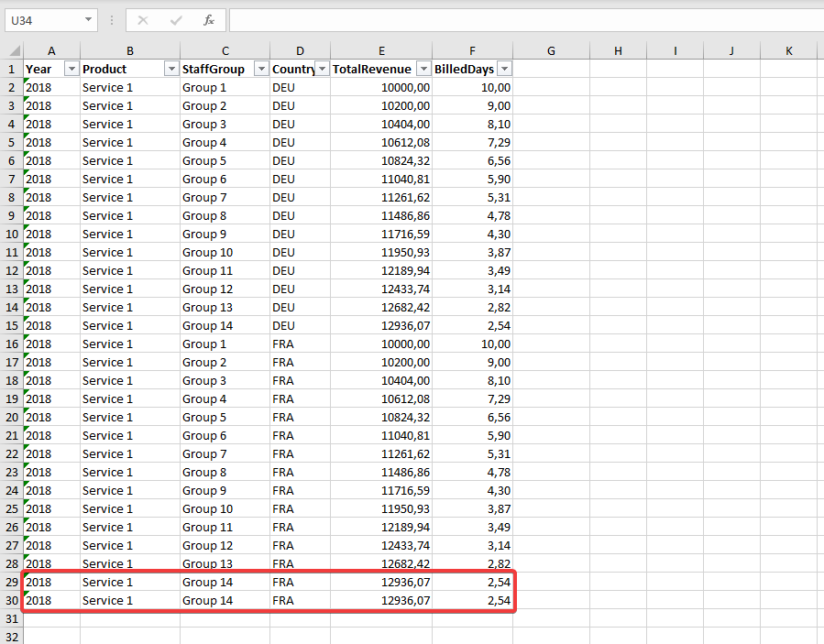Select row 16 by its row header

click(x=12, y=344)
